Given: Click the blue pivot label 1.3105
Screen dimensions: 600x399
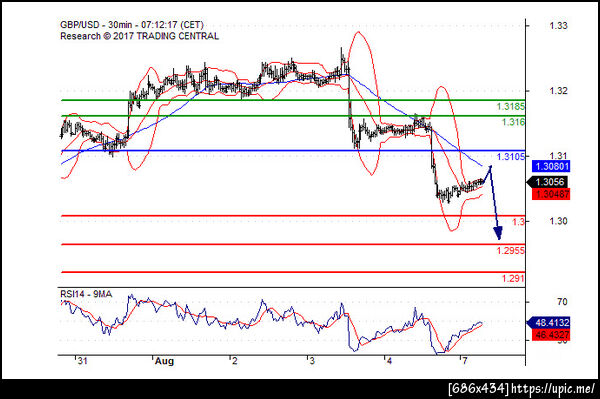Looking at the screenshot, I should click(x=511, y=157).
